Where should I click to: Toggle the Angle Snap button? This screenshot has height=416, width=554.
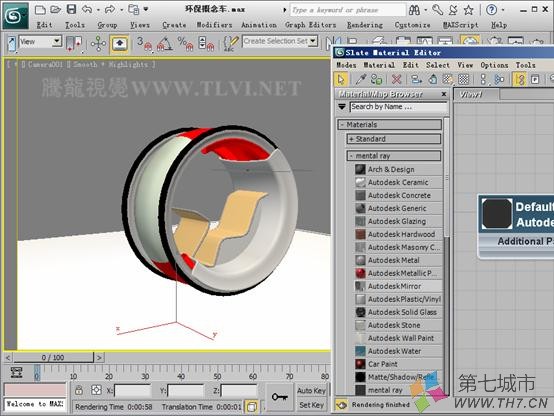pyautogui.click(x=165, y=44)
